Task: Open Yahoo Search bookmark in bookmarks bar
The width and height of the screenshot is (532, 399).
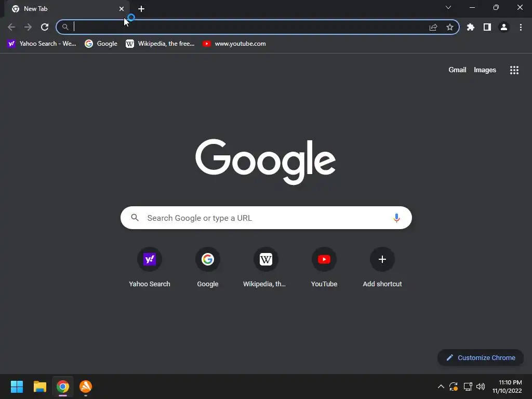Action: point(42,44)
